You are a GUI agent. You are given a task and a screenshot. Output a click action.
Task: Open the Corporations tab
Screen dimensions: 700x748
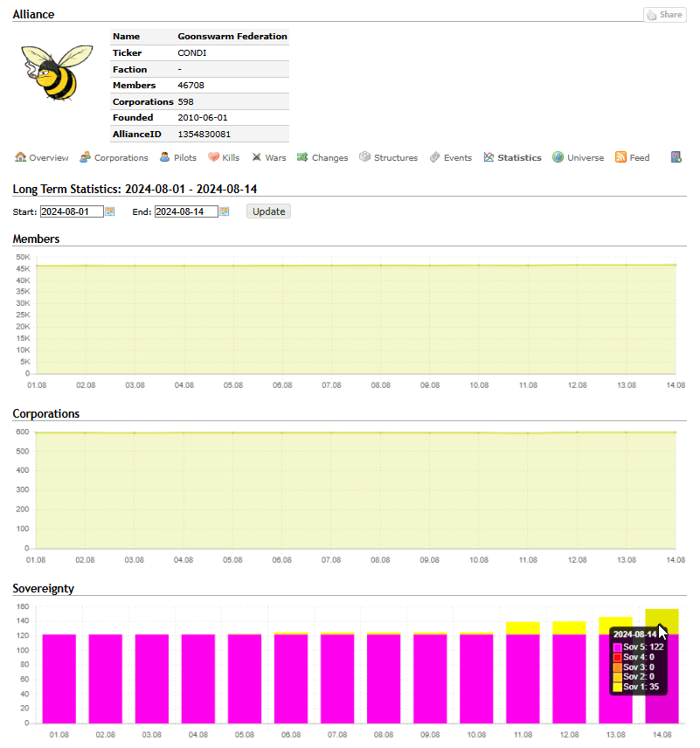point(121,158)
